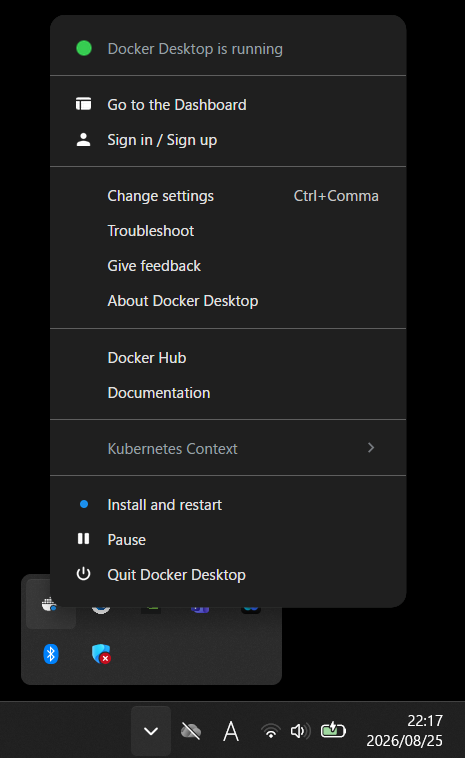The height and width of the screenshot is (758, 465).
Task: Click the battery charging taskbar icon
Action: coord(333,730)
